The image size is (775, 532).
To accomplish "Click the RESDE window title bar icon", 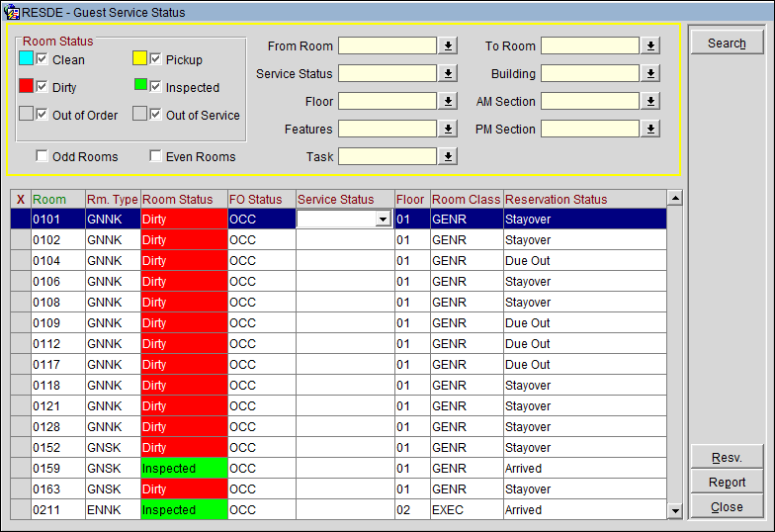I will coord(11,13).
